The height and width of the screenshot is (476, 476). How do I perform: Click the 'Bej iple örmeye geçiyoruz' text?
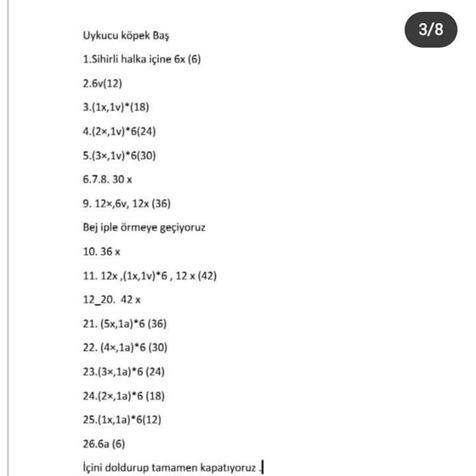[x=144, y=227]
